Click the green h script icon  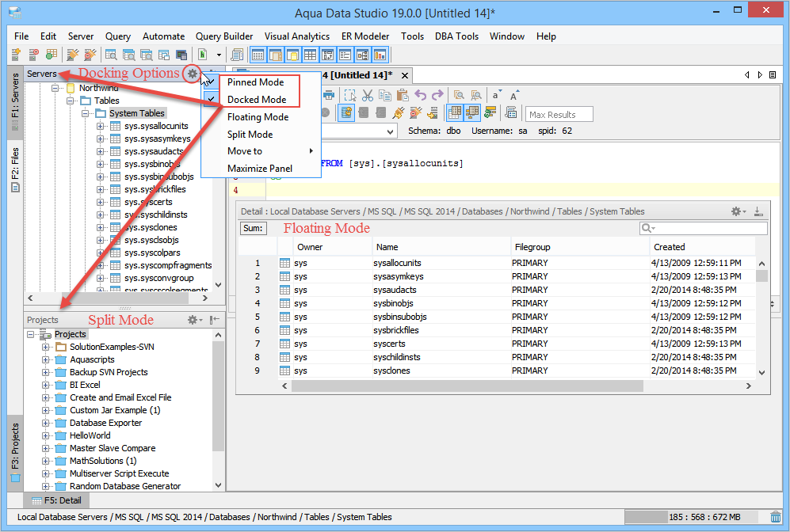(x=203, y=55)
